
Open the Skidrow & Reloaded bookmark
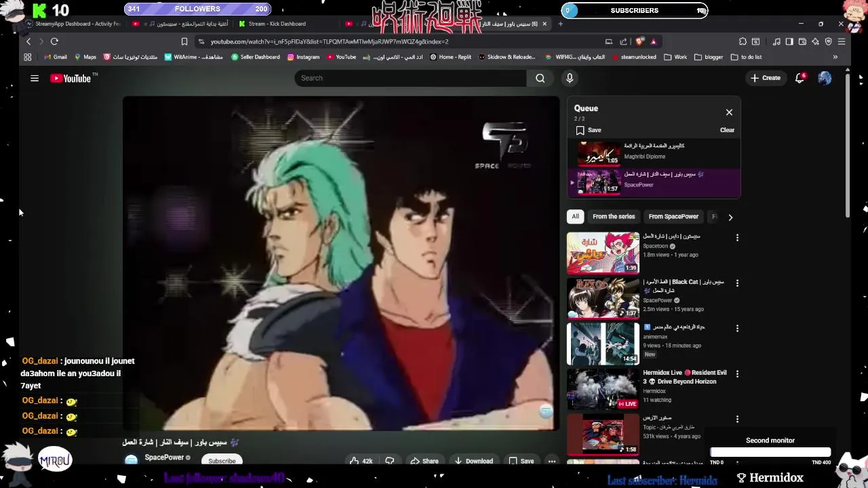(507, 57)
